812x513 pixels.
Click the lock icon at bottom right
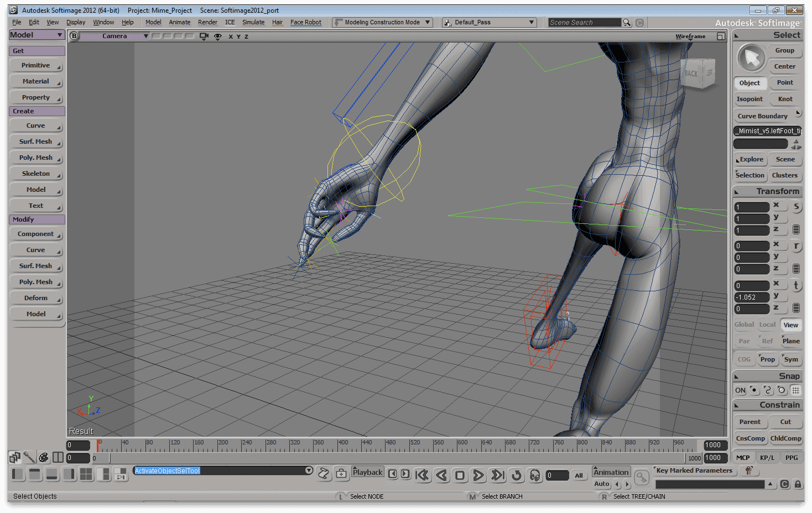(798, 484)
